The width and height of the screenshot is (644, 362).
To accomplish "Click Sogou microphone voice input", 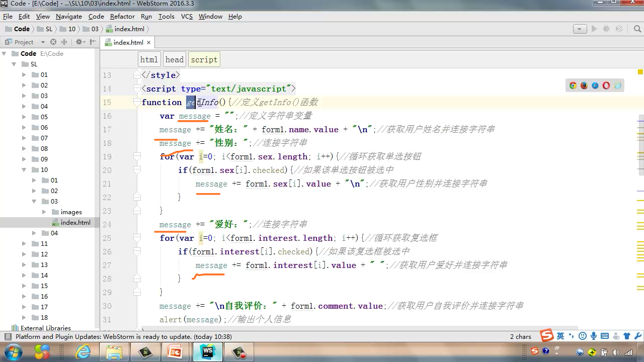I will 594,336.
